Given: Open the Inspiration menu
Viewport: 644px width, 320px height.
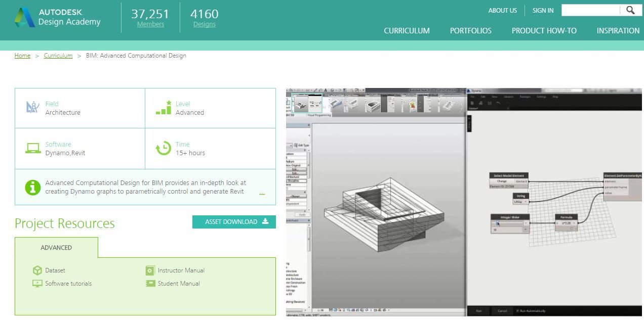Looking at the screenshot, I should coord(618,31).
